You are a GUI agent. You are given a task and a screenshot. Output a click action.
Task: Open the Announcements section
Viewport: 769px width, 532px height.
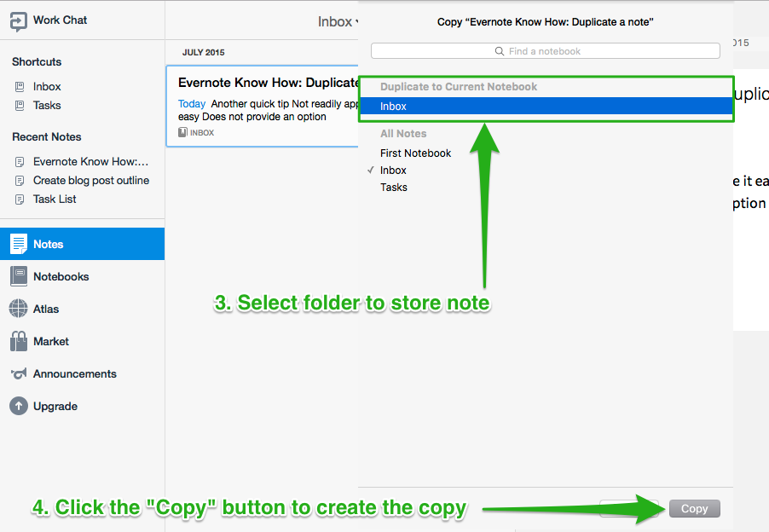point(74,373)
